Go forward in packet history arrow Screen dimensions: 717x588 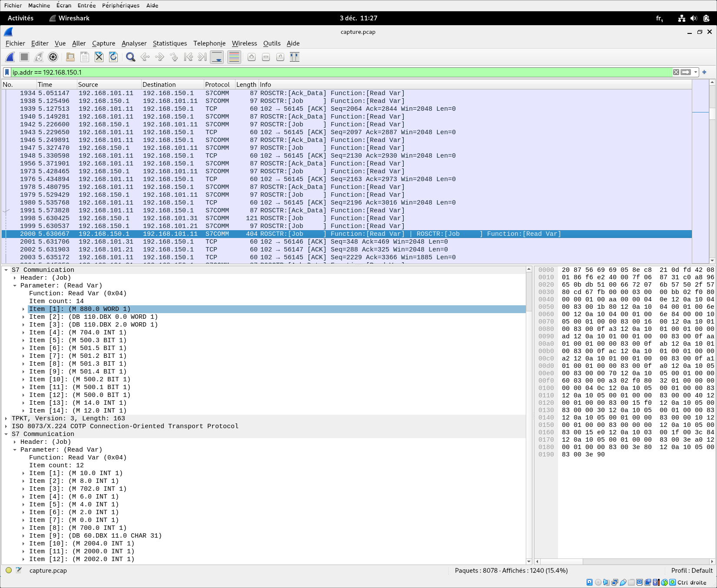pyautogui.click(x=159, y=57)
